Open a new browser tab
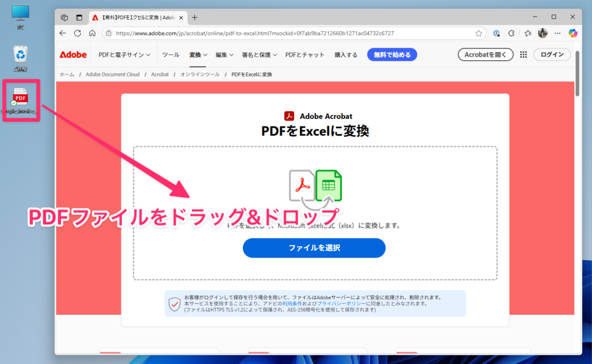Viewport: 592px width, 364px height. (x=194, y=17)
